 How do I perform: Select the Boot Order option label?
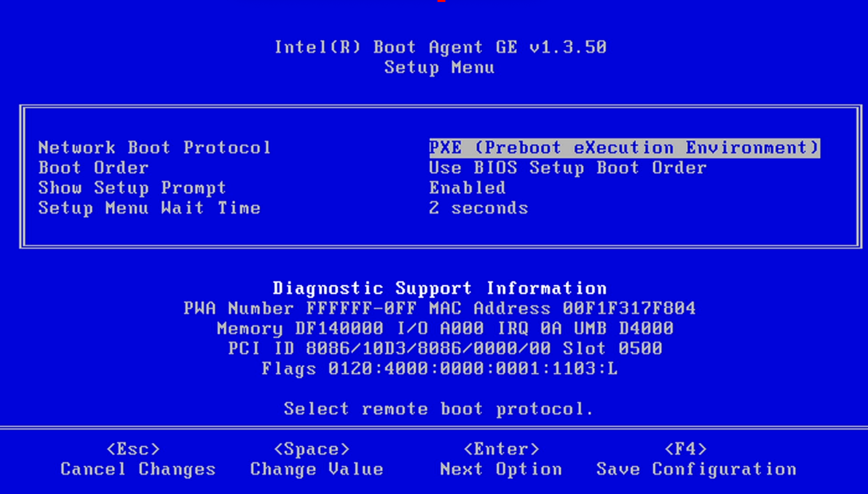point(93,167)
